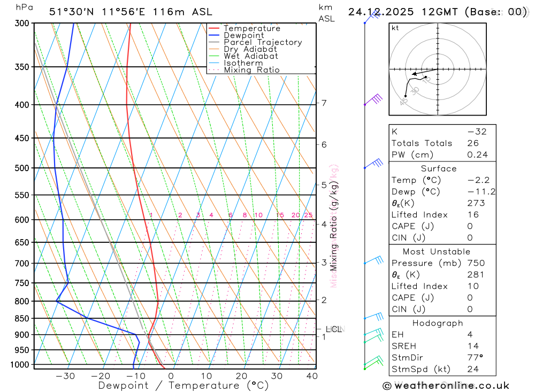
Task: Click the Totals Totals value '26'
Action: 473,143
